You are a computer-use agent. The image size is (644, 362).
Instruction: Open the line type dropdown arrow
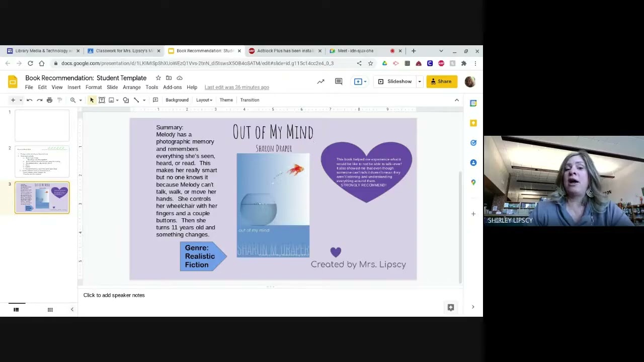[144, 100]
